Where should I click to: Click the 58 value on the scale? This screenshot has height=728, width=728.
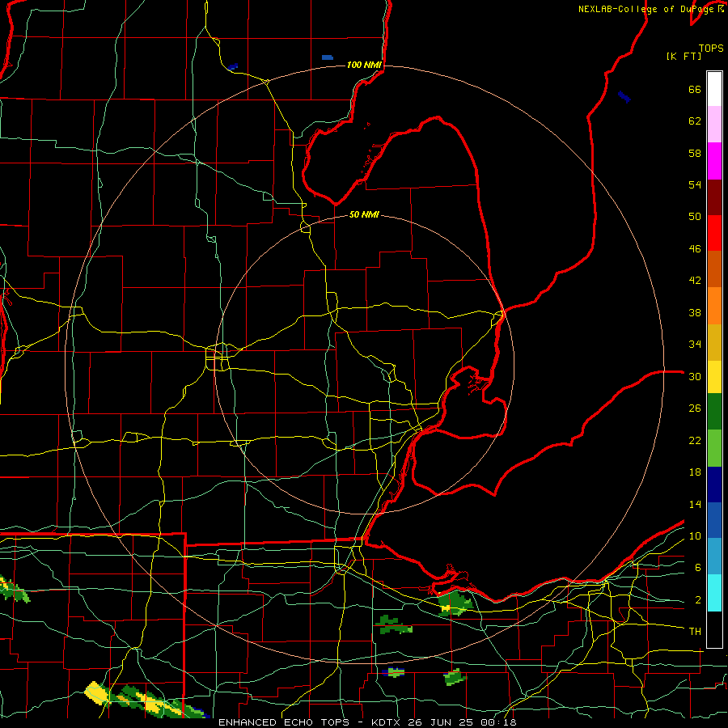(695, 153)
